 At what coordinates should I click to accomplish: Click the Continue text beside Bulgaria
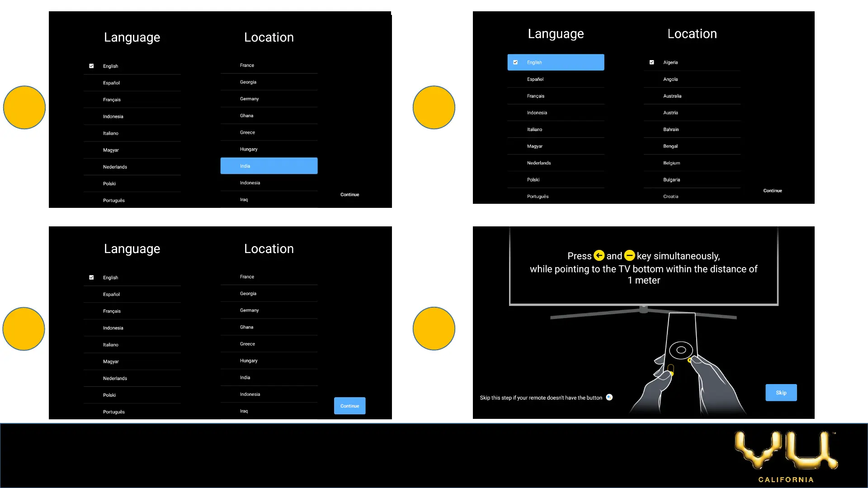pos(772,191)
